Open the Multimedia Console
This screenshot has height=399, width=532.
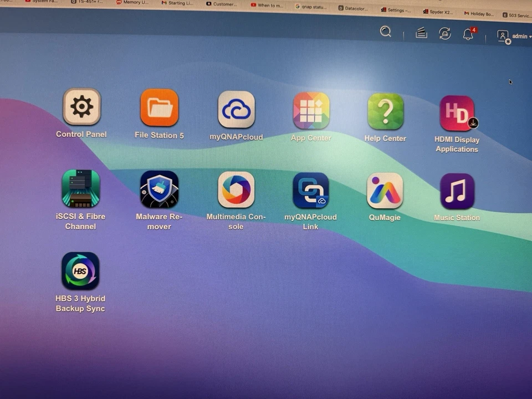point(236,190)
